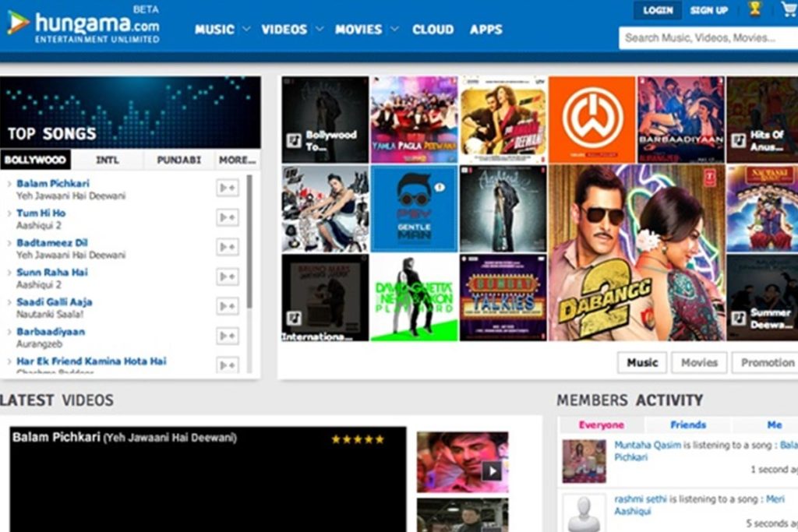Open the second latest video thumbnail

pyautogui.click(x=463, y=515)
